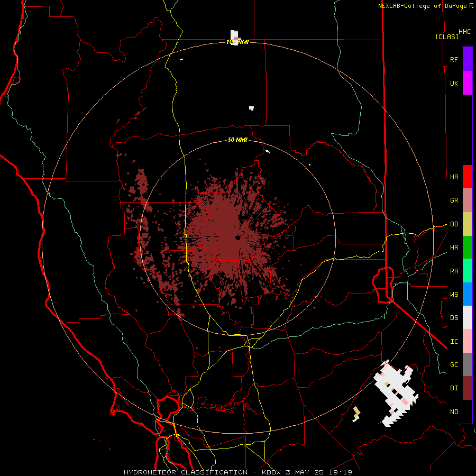Click the ND black legend swatch

click(467, 411)
